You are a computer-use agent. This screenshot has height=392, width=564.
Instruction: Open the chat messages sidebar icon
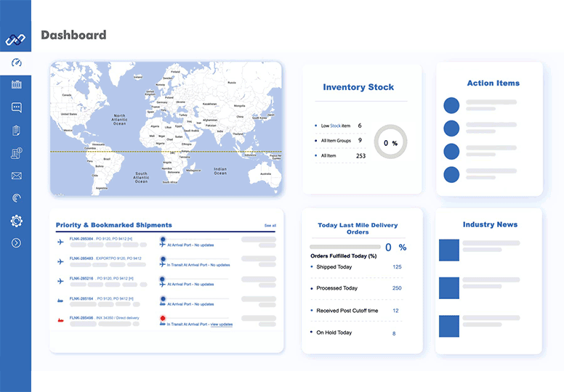click(x=16, y=107)
